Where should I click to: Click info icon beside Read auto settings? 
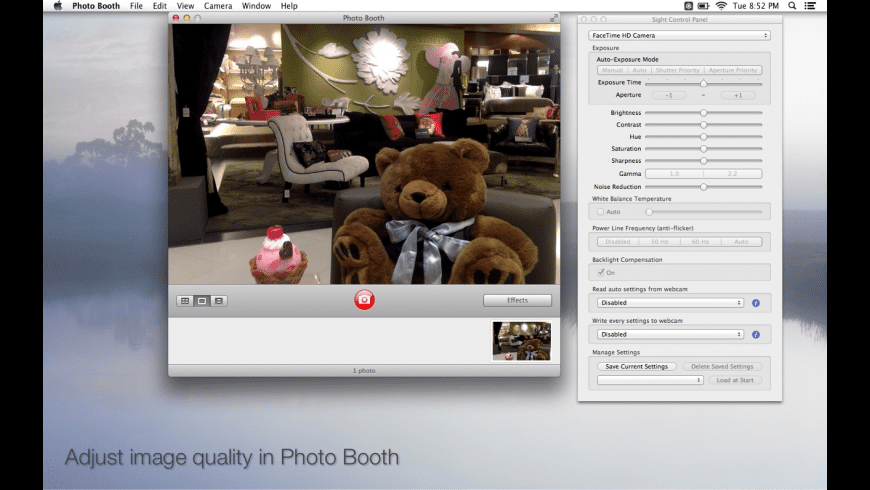(755, 303)
